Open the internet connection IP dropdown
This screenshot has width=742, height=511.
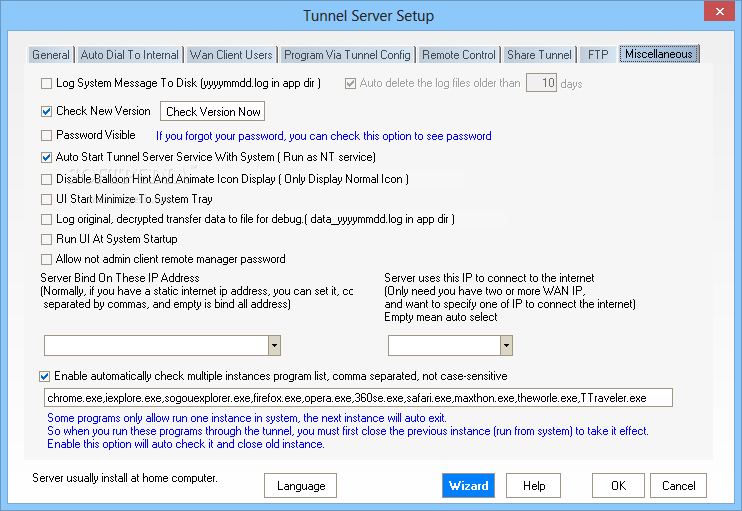pos(506,346)
